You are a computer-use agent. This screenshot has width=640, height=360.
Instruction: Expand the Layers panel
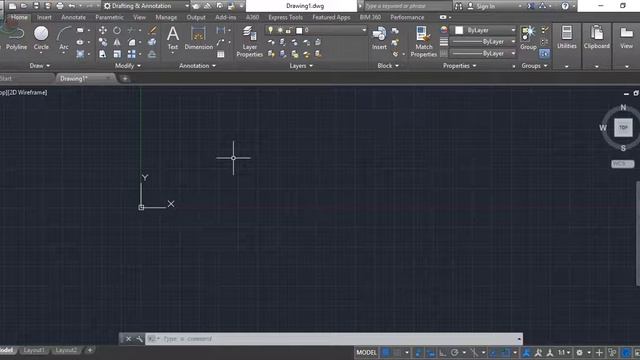click(301, 66)
